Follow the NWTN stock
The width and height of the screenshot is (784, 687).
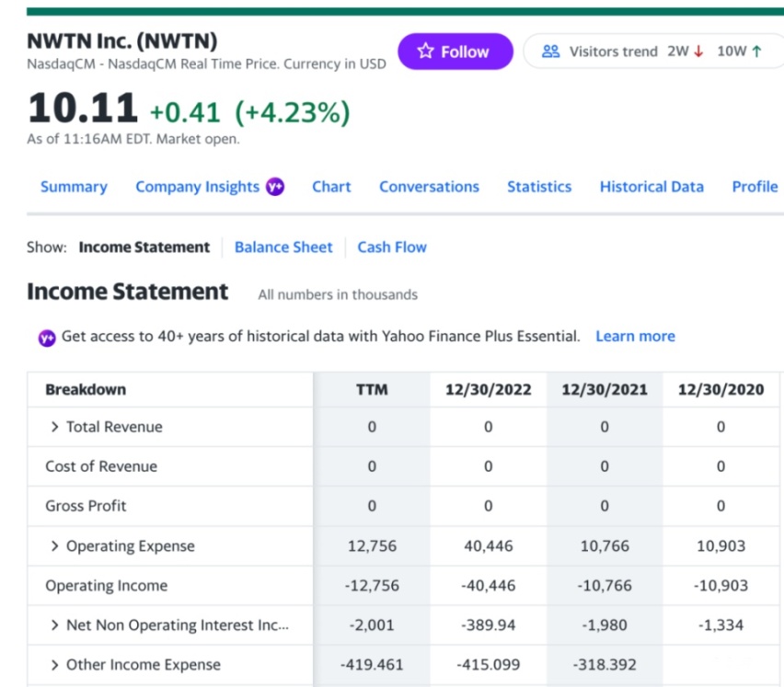point(455,51)
